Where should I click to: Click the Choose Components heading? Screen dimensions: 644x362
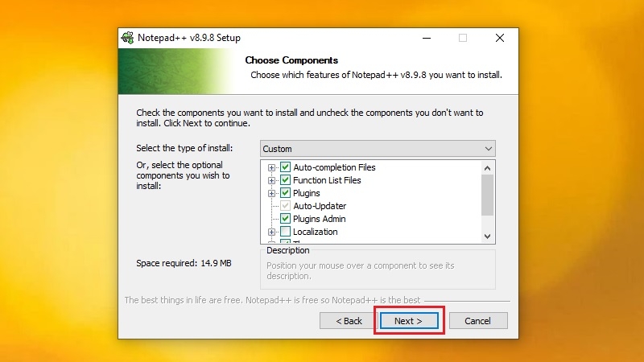point(291,60)
